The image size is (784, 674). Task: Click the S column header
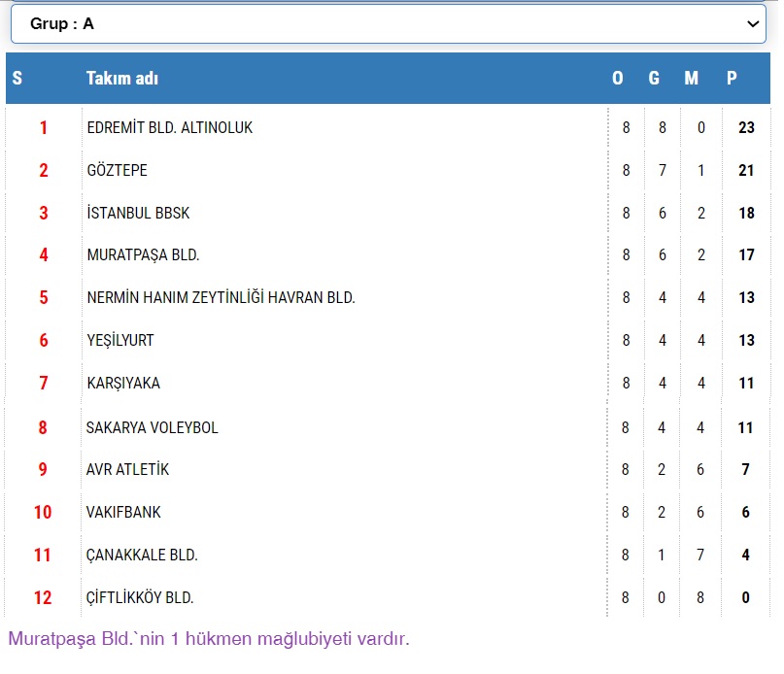tap(17, 78)
